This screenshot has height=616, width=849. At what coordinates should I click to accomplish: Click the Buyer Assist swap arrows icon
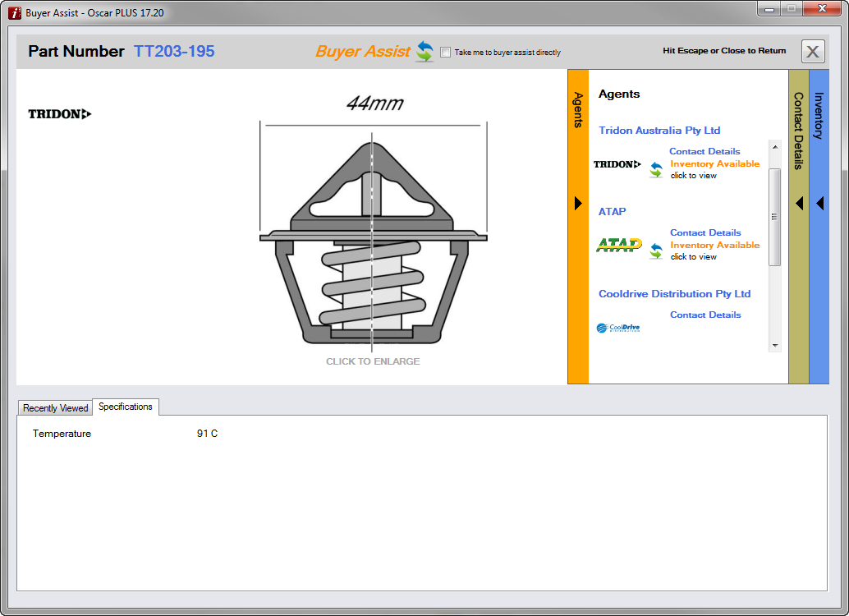point(424,52)
